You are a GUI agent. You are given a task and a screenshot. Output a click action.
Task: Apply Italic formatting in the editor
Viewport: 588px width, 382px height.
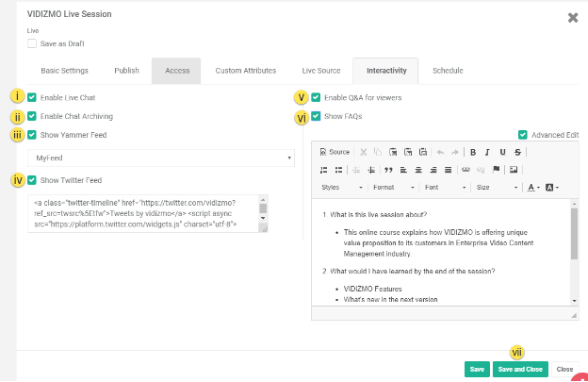click(488, 152)
